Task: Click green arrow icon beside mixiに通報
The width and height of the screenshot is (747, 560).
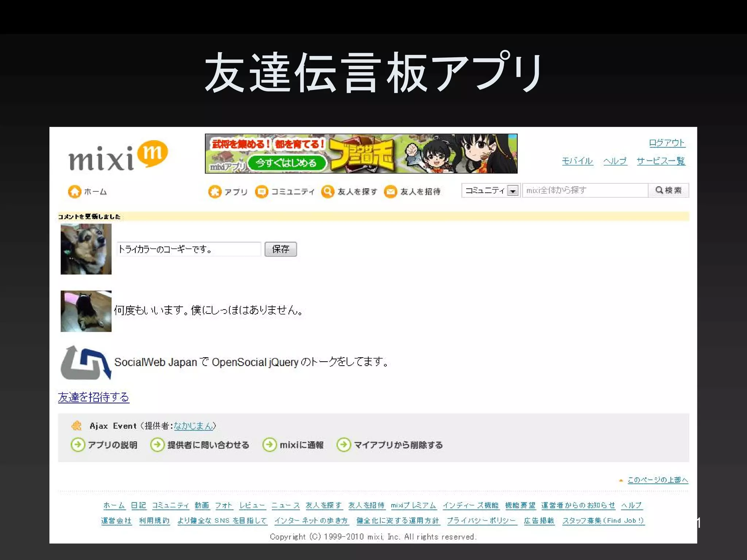Action: coord(270,444)
